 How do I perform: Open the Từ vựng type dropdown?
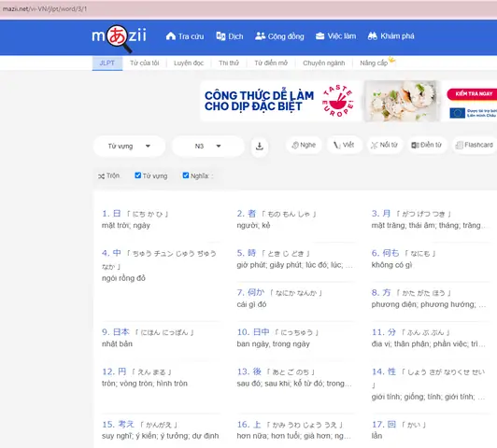coord(129,147)
